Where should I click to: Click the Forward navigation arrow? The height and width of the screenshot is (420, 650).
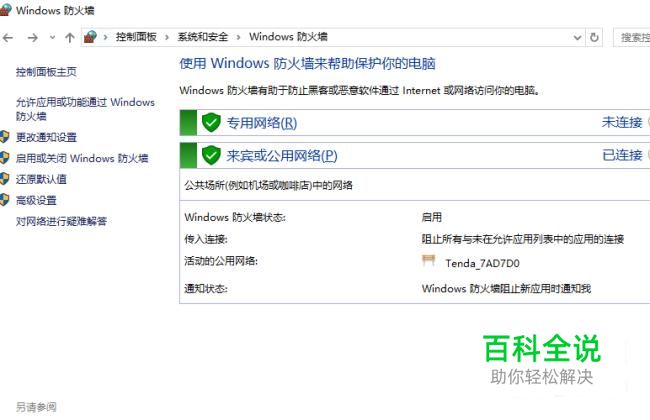(x=32, y=38)
